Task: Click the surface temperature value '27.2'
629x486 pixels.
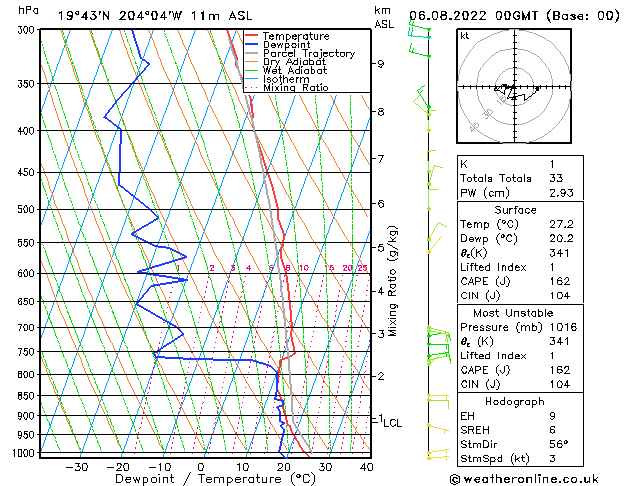Action: [x=562, y=224]
